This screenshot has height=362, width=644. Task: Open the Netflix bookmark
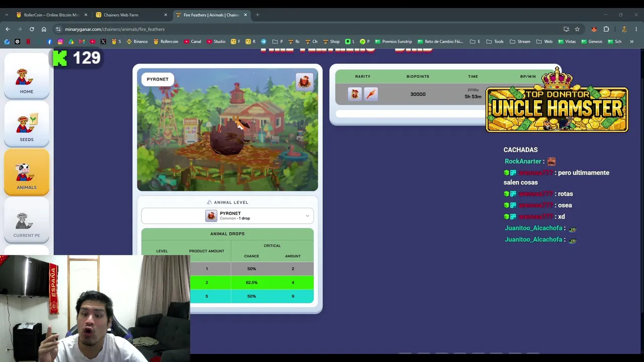click(28, 42)
